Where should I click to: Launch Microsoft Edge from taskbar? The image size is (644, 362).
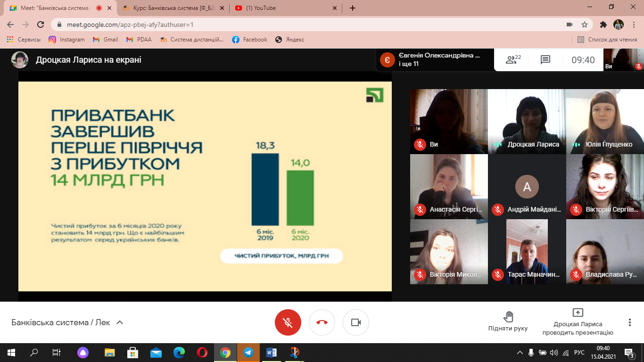(179, 353)
